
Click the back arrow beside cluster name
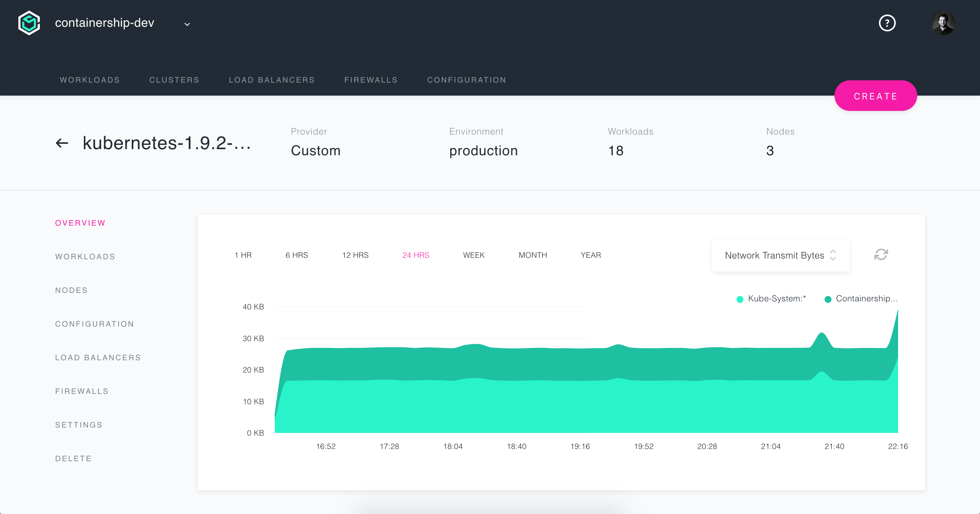[x=62, y=143]
